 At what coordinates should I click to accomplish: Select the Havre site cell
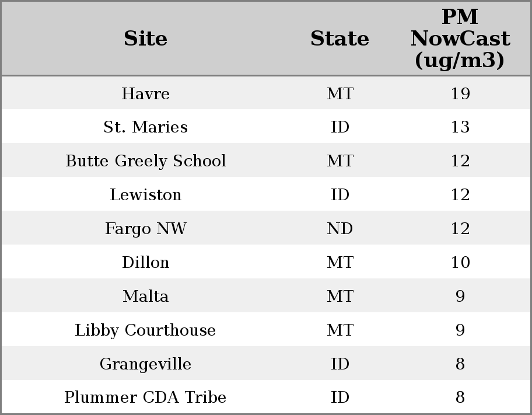click(146, 93)
